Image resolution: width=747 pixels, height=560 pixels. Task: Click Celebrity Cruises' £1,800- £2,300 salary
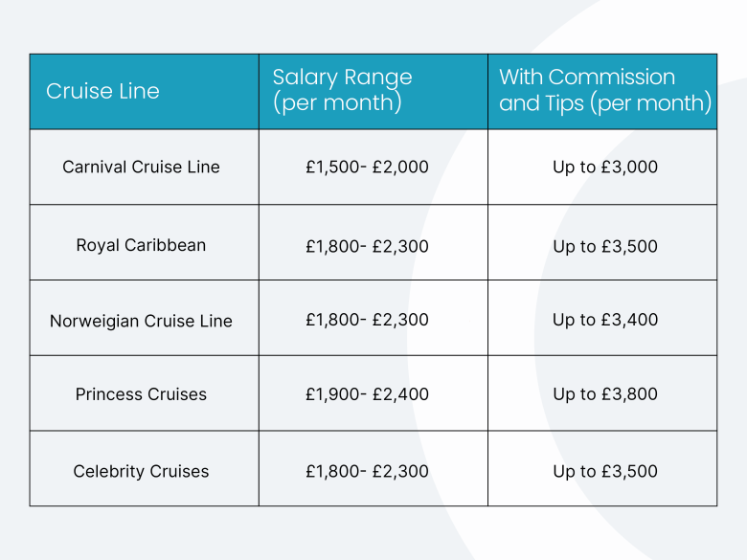[373, 468]
